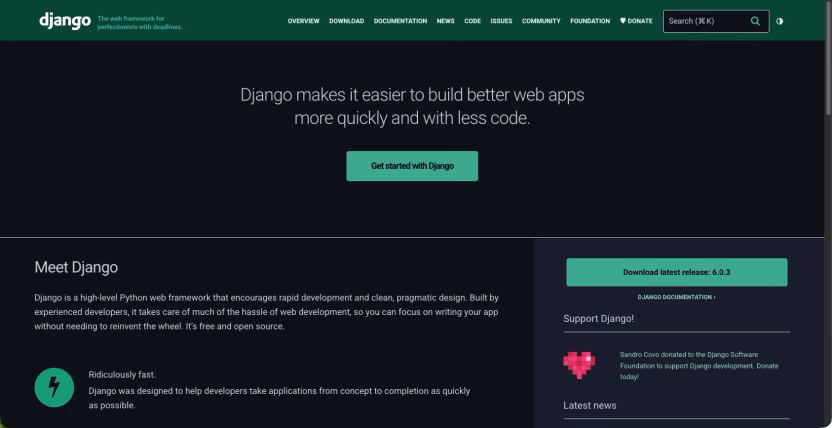Viewport: 832px width, 428px height.
Task: Open the News menu item
Action: (x=446, y=21)
